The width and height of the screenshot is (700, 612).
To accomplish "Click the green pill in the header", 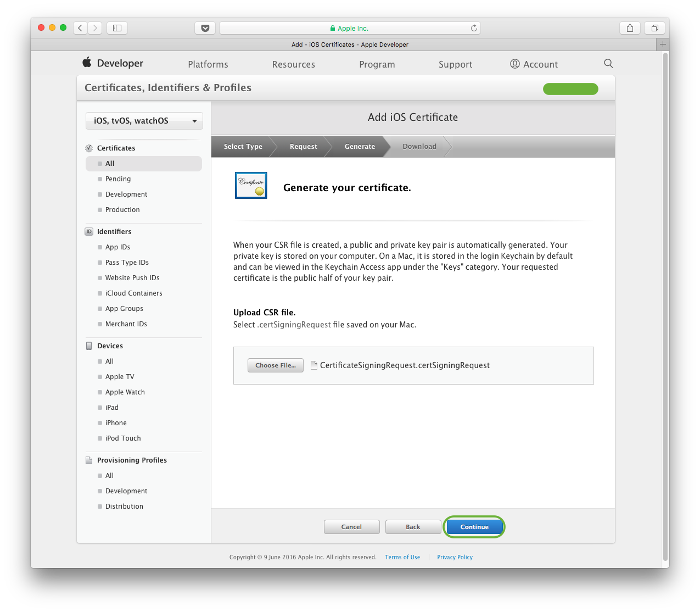I will 570,89.
